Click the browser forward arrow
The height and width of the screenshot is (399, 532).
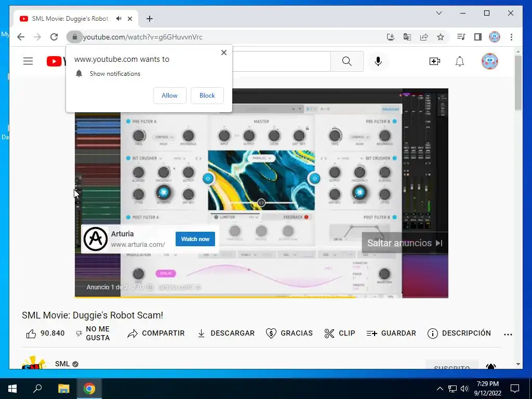pos(37,37)
